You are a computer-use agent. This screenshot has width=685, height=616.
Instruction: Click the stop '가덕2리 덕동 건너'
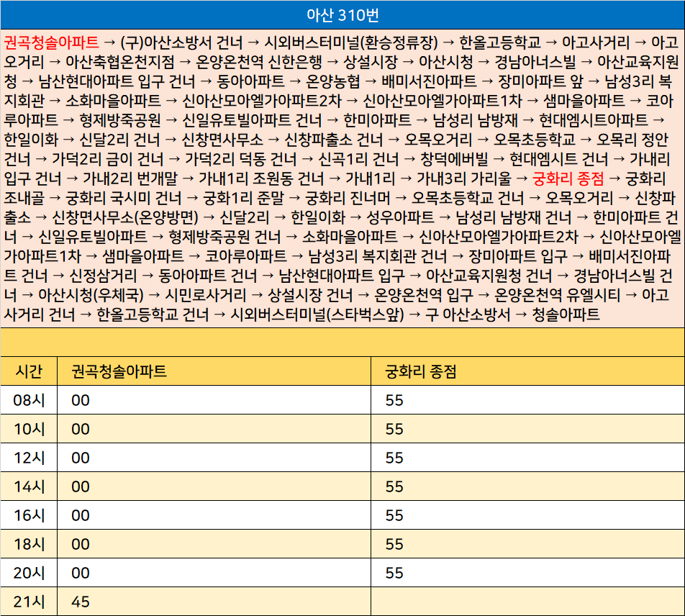[241, 159]
